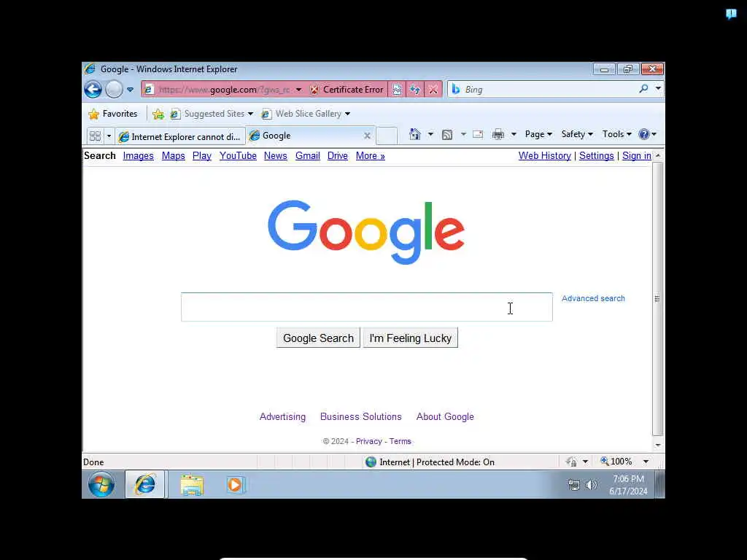Image resolution: width=747 pixels, height=560 pixels.
Task: Open the Advertising footer link
Action: (x=282, y=416)
